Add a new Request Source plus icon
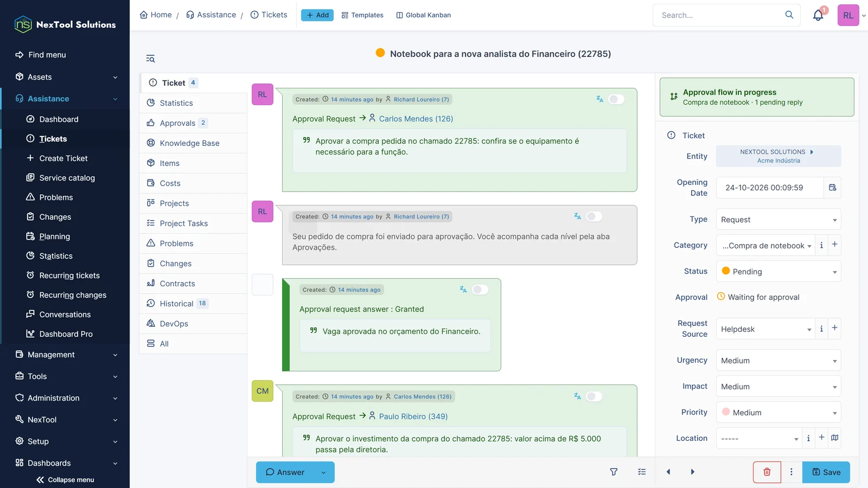Viewport: 868px width, 488px height. pyautogui.click(x=835, y=328)
